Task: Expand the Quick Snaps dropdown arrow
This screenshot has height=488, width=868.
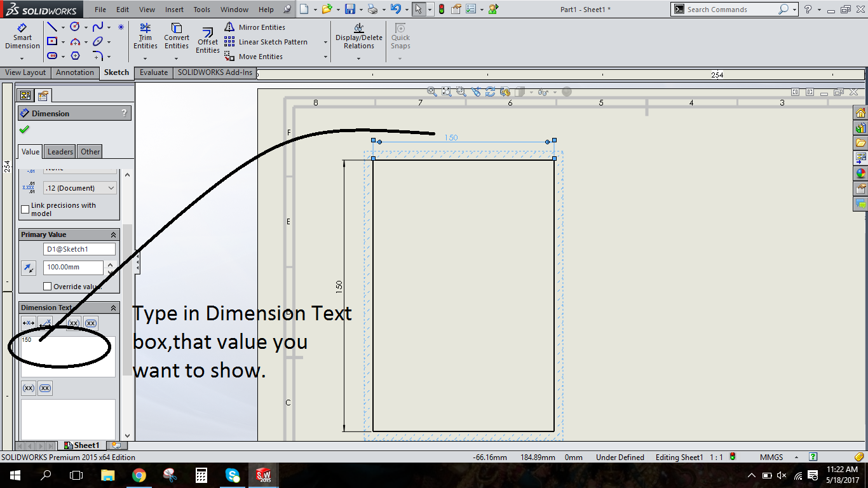Action: [400, 57]
